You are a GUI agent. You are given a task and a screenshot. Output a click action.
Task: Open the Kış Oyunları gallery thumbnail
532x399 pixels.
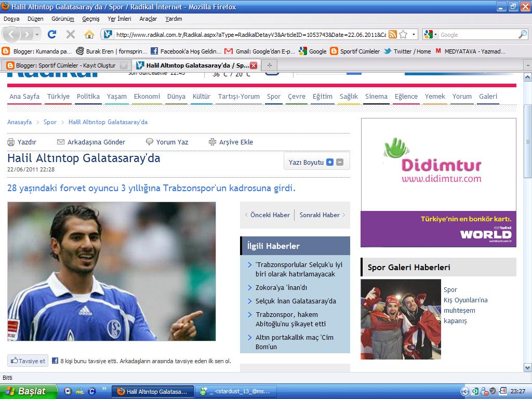[401, 320]
